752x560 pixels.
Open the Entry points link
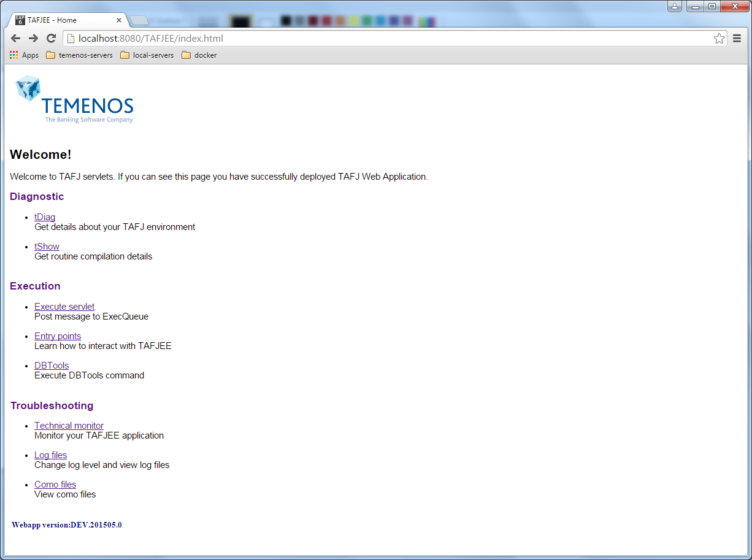(x=58, y=336)
